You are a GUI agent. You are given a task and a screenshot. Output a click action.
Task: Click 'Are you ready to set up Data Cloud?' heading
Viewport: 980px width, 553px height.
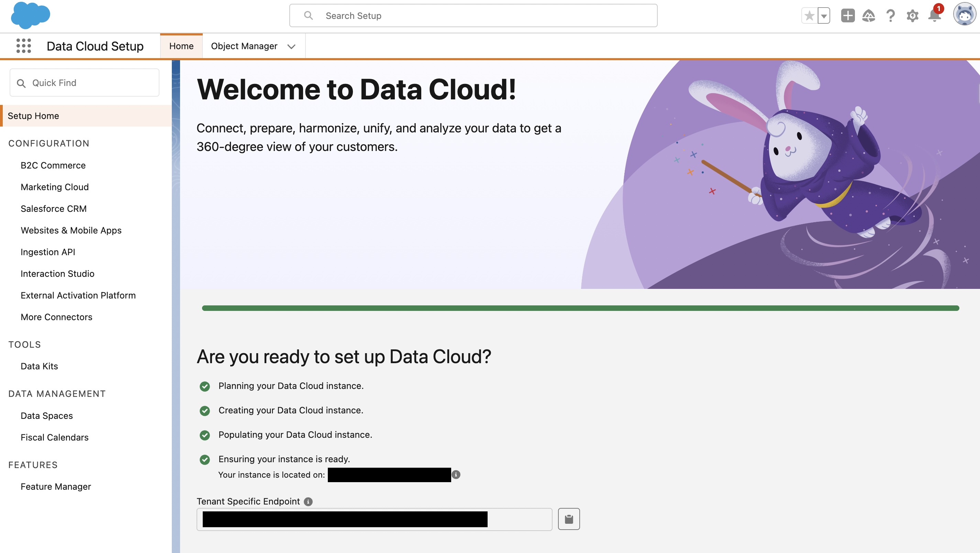click(x=344, y=357)
